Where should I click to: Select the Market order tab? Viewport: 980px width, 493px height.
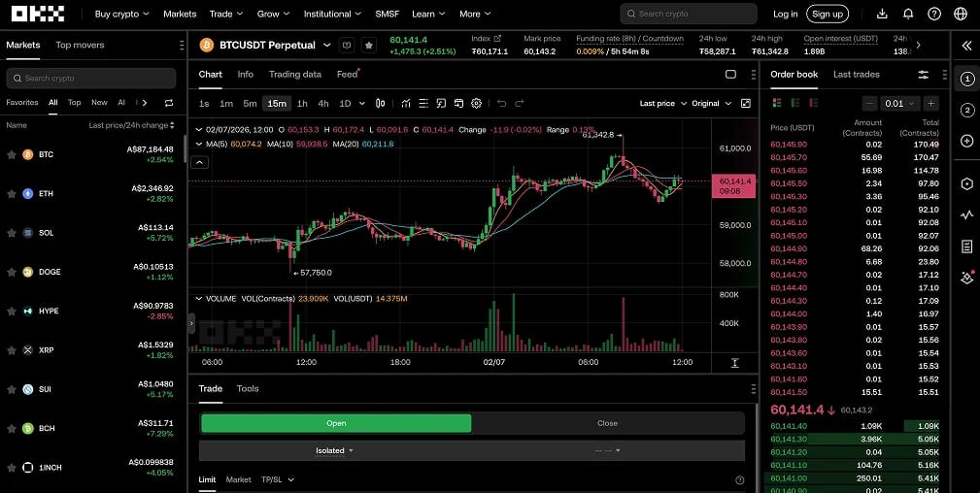pos(238,479)
